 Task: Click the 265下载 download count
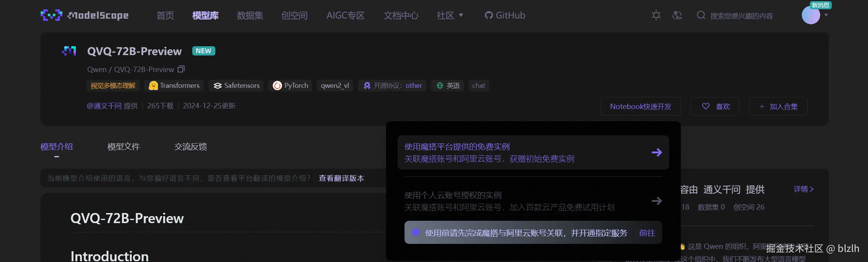[160, 106]
